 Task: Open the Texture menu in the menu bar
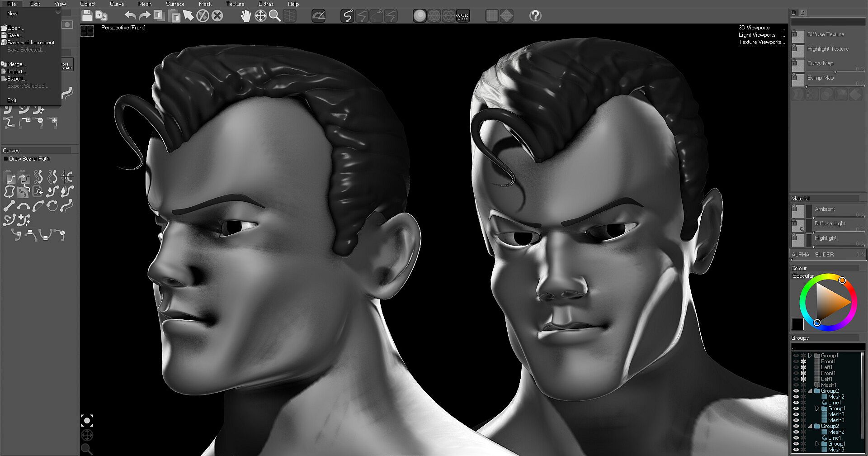tap(235, 4)
